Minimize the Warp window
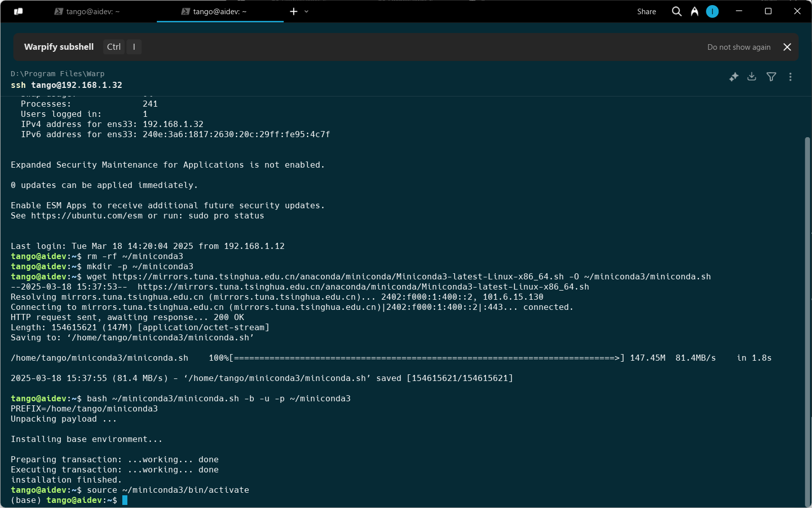Viewport: 812px width, 508px height. [x=739, y=11]
